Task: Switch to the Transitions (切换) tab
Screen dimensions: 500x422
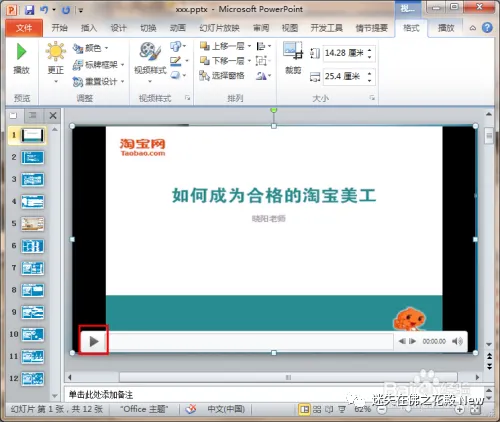Action: [x=148, y=28]
